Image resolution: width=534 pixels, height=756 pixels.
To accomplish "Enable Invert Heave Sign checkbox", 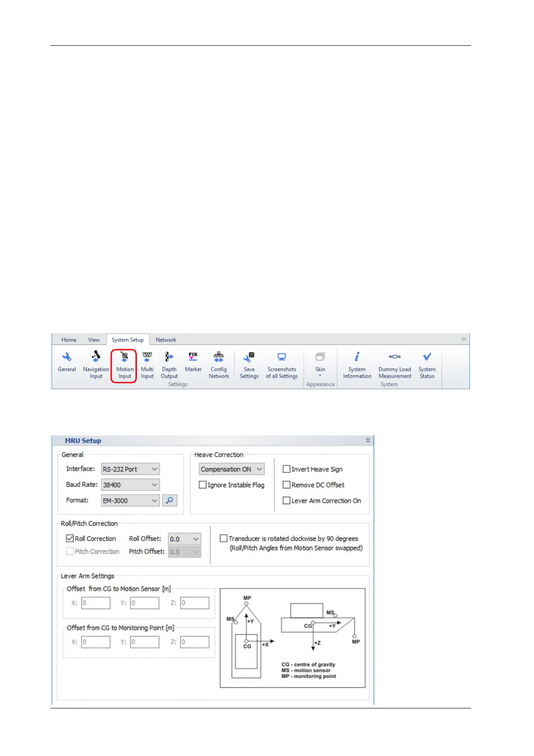I will [286, 469].
